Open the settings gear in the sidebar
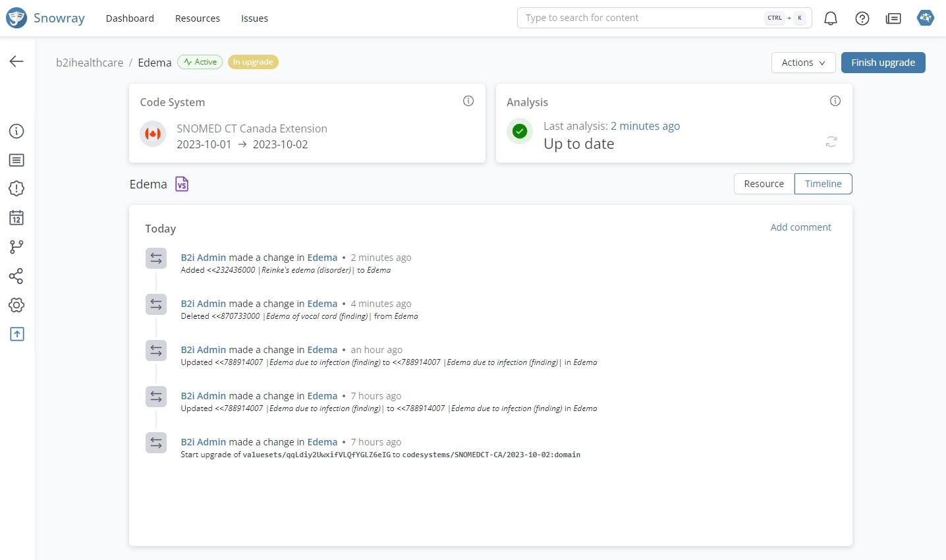 point(16,305)
